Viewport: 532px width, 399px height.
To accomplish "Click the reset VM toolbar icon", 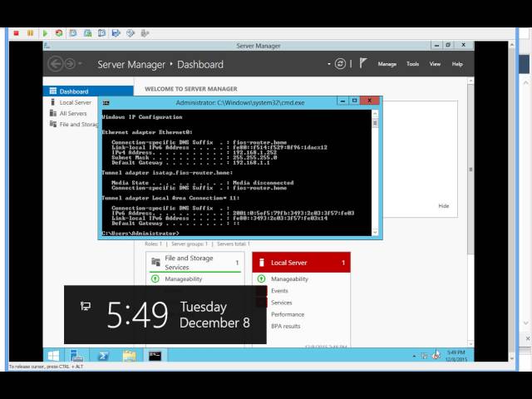I will pyautogui.click(x=59, y=33).
